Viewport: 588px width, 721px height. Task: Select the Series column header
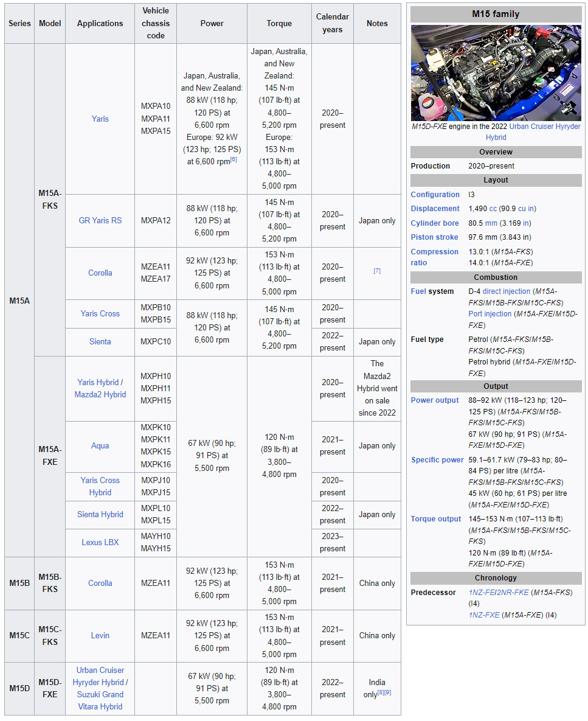tap(19, 24)
